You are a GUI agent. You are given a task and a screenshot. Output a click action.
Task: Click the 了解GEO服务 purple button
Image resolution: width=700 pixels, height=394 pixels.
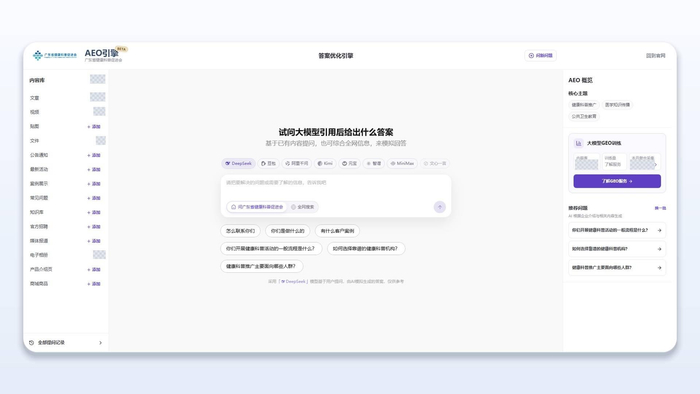pos(617,181)
